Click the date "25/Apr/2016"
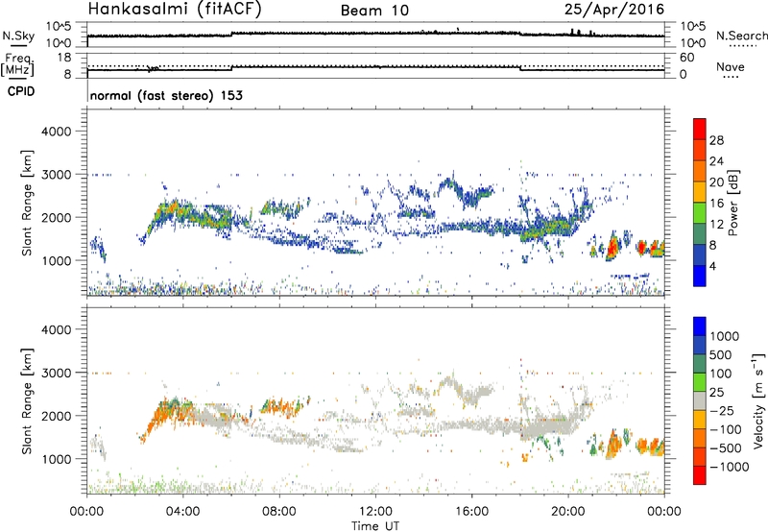Image resolution: width=768 pixels, height=532 pixels. point(614,10)
